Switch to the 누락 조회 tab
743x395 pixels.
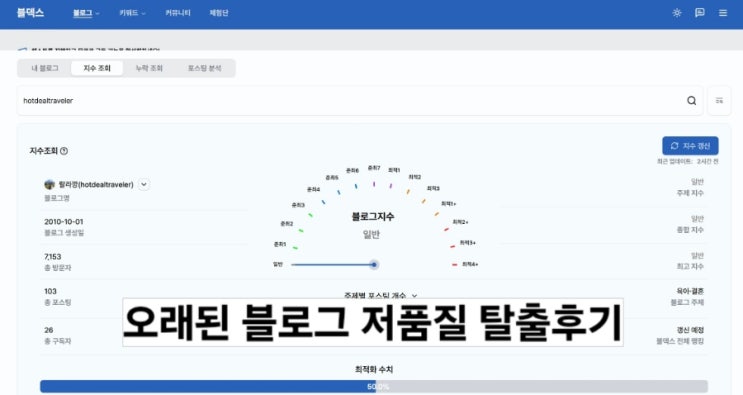pos(149,68)
